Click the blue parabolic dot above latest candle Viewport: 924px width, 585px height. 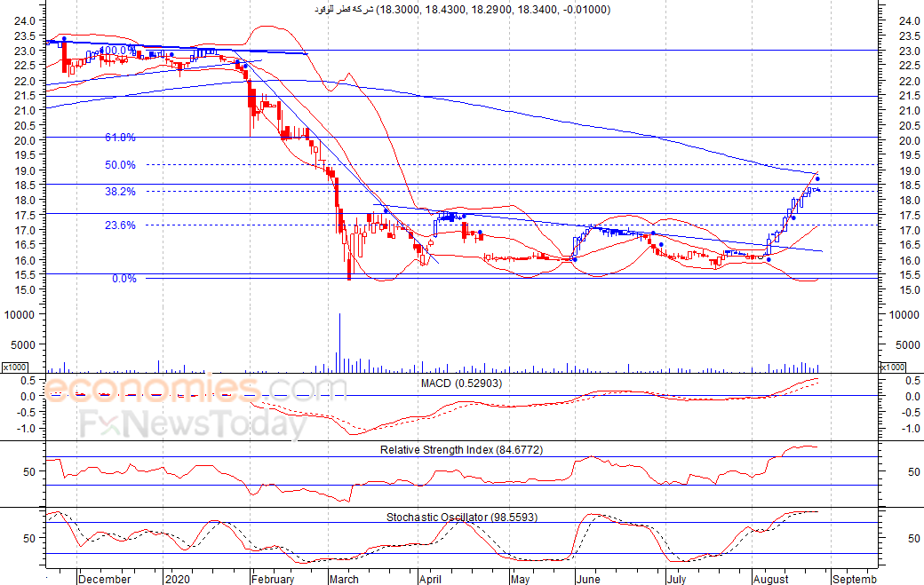[817, 179]
